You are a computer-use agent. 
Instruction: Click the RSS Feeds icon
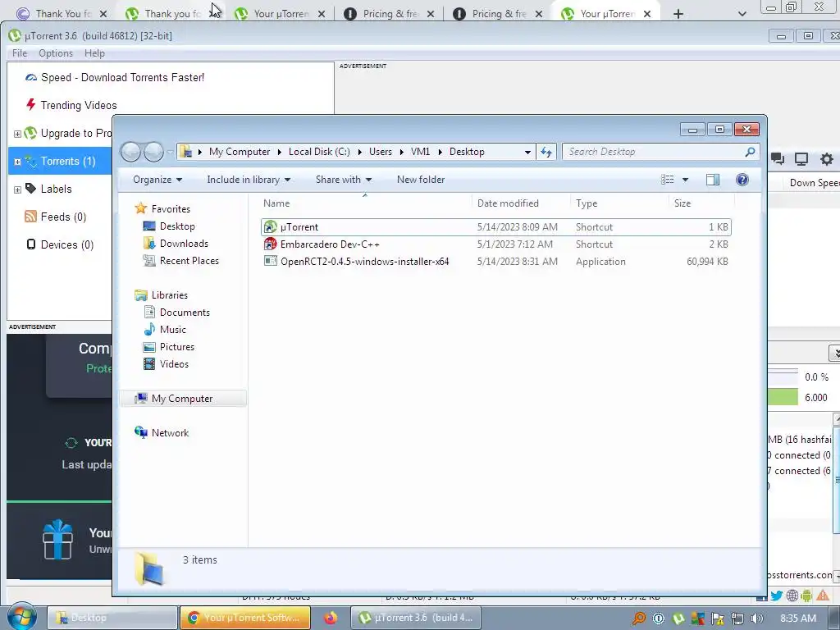30,217
